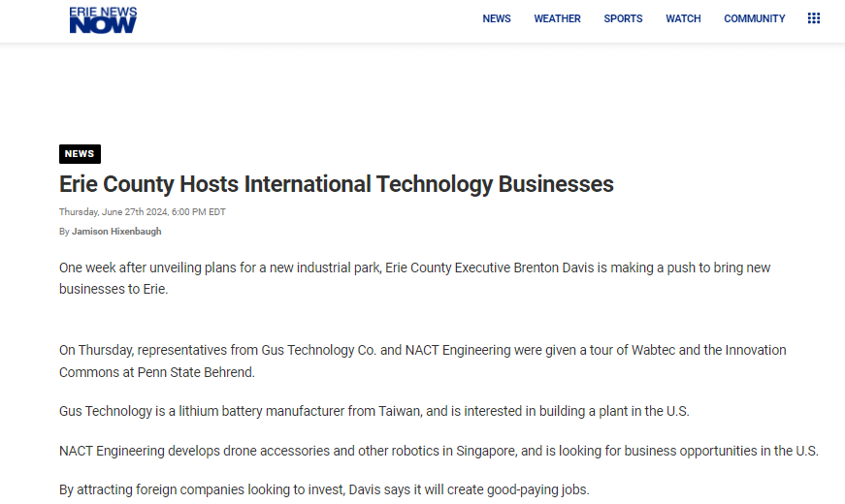Click author name Jamison Hixenbaugh
This screenshot has width=845, height=504.
pos(116,232)
